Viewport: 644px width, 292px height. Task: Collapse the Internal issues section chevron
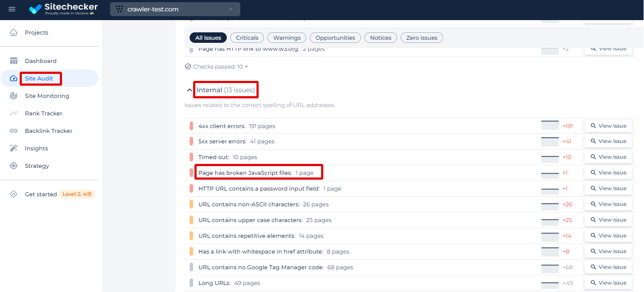click(189, 90)
